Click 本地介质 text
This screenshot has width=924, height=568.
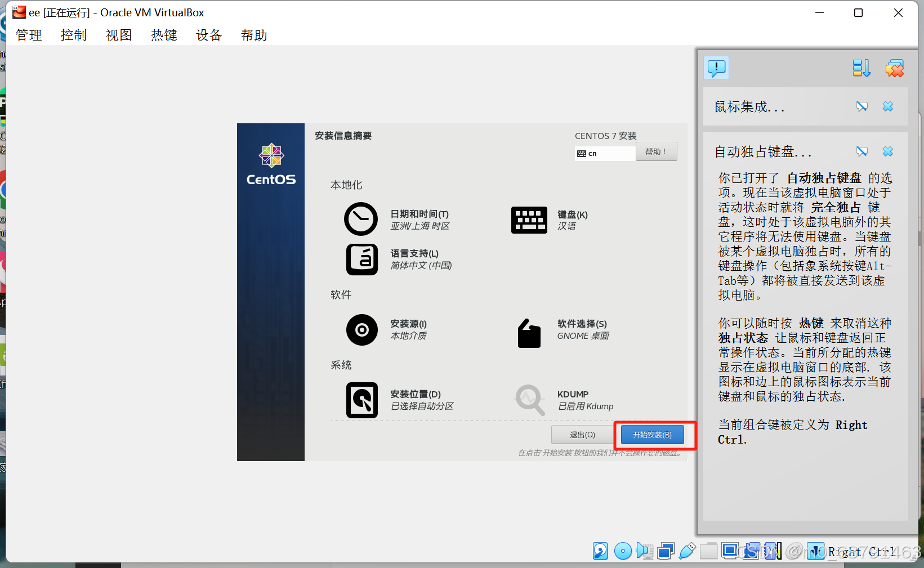(x=408, y=336)
